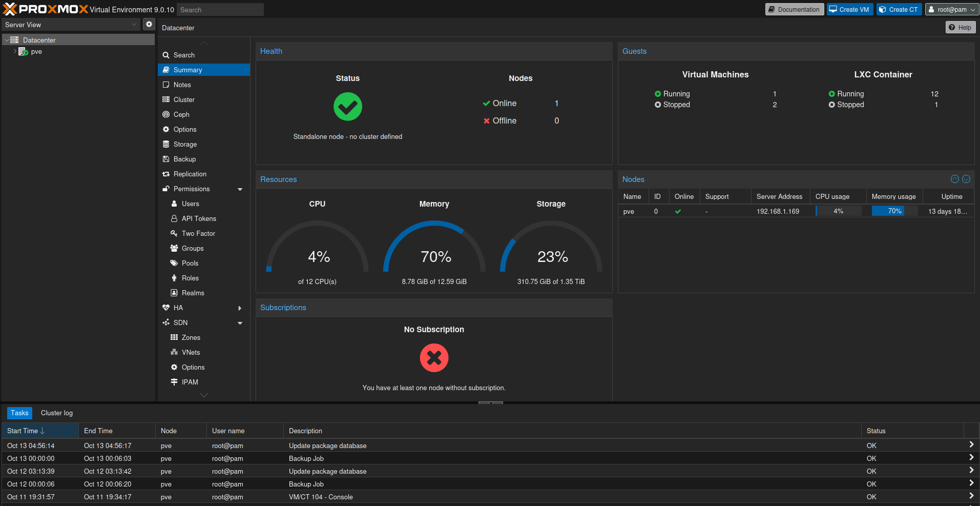
Task: Click the Server View gear settings icon
Action: click(149, 24)
